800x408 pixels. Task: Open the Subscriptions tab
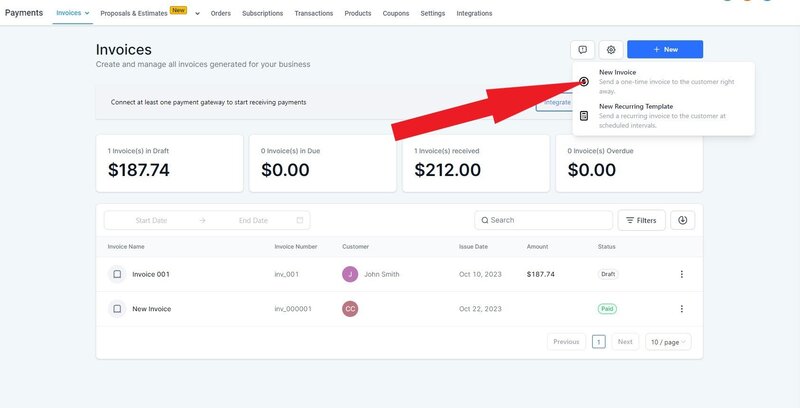[x=262, y=13]
